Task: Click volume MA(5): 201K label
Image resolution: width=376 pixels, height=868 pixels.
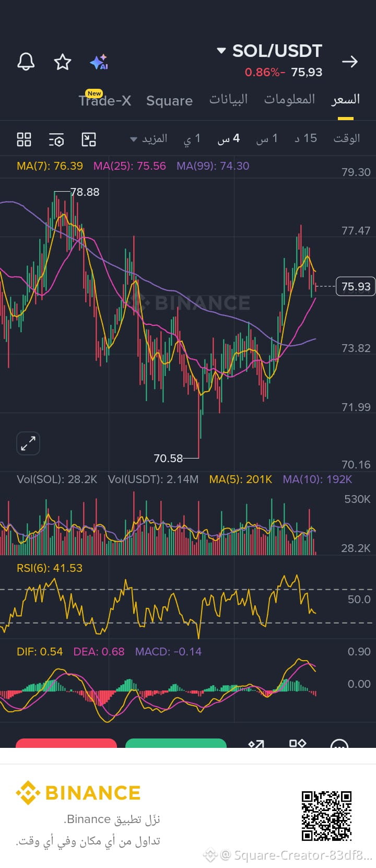Action: pyautogui.click(x=241, y=479)
